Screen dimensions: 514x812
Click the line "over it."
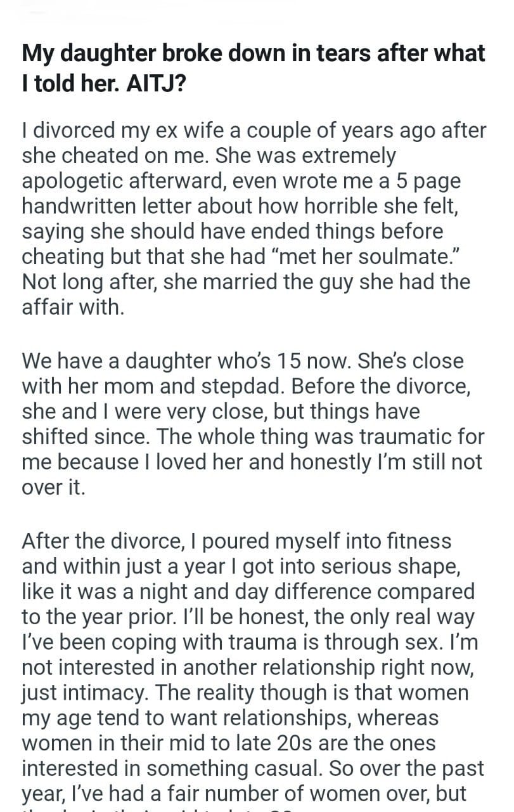click(53, 488)
